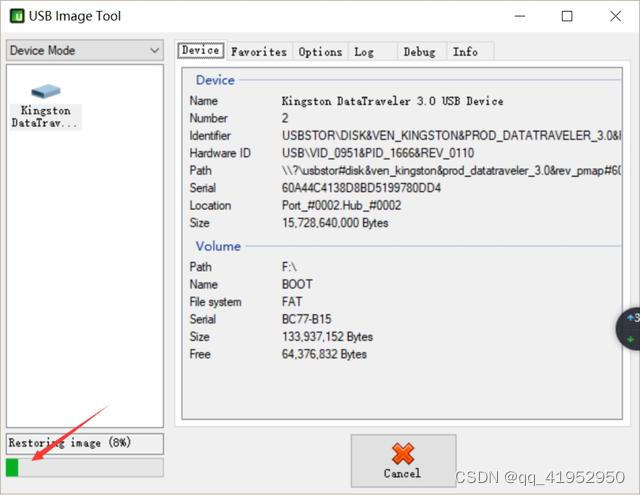Open the Options tab

pos(320,52)
